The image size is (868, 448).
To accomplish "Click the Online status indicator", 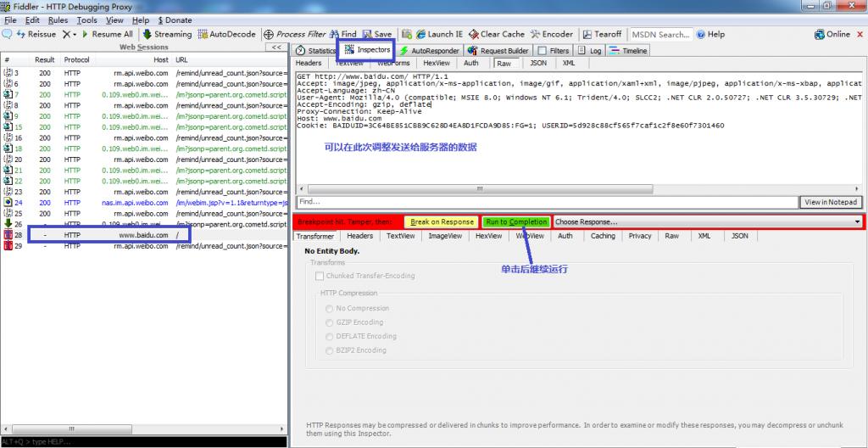I will [x=832, y=35].
